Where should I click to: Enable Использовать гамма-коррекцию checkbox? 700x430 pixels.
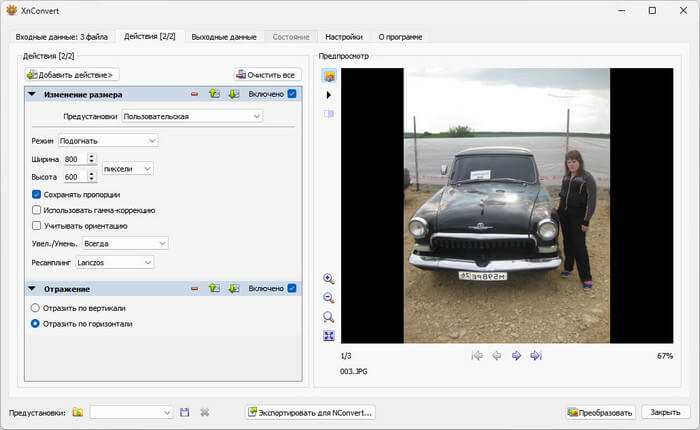[37, 210]
